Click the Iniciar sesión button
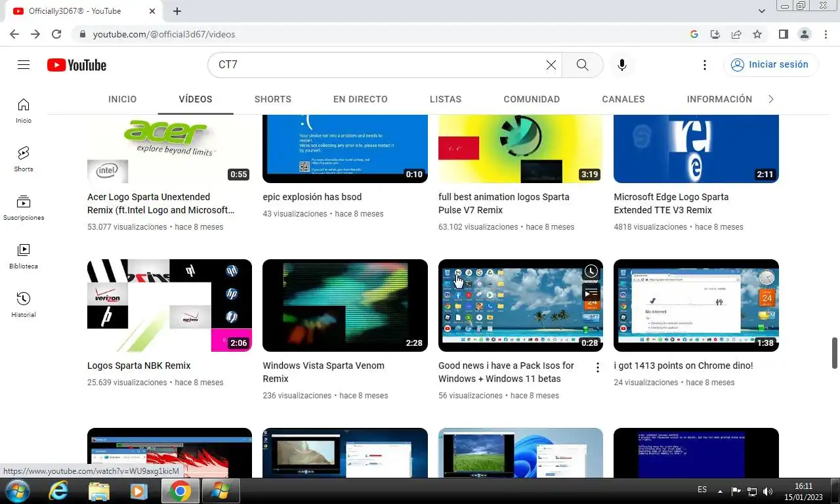The image size is (840, 504). 771,65
